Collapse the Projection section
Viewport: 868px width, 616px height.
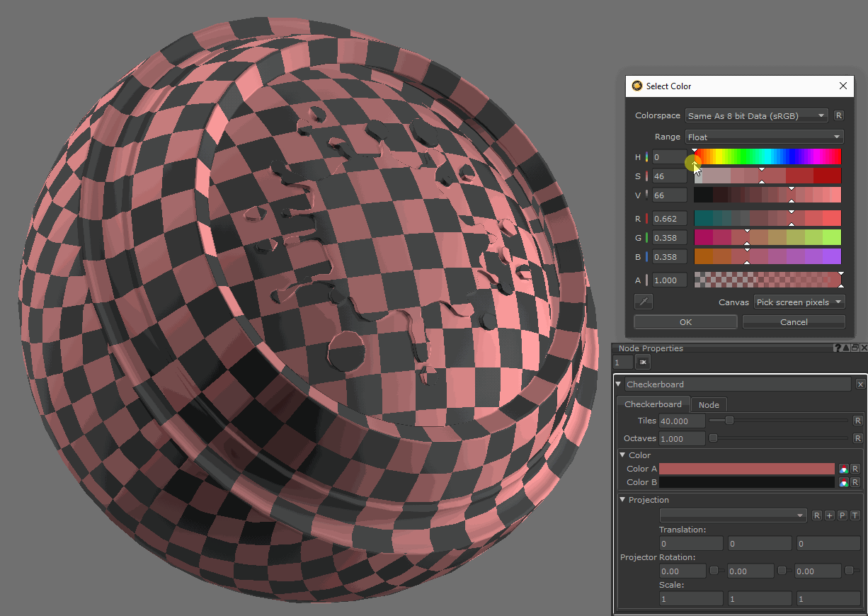click(623, 500)
